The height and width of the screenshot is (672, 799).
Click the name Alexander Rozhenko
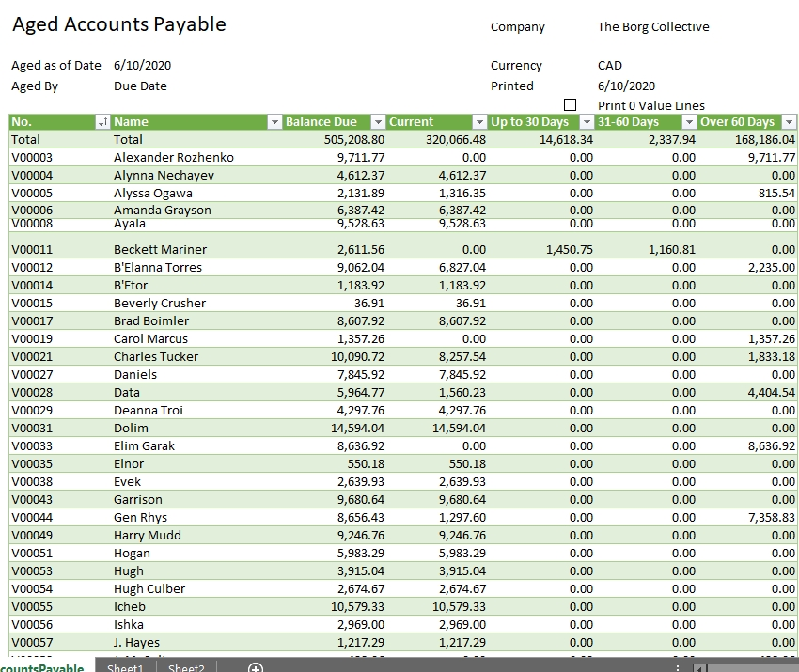[174, 158]
